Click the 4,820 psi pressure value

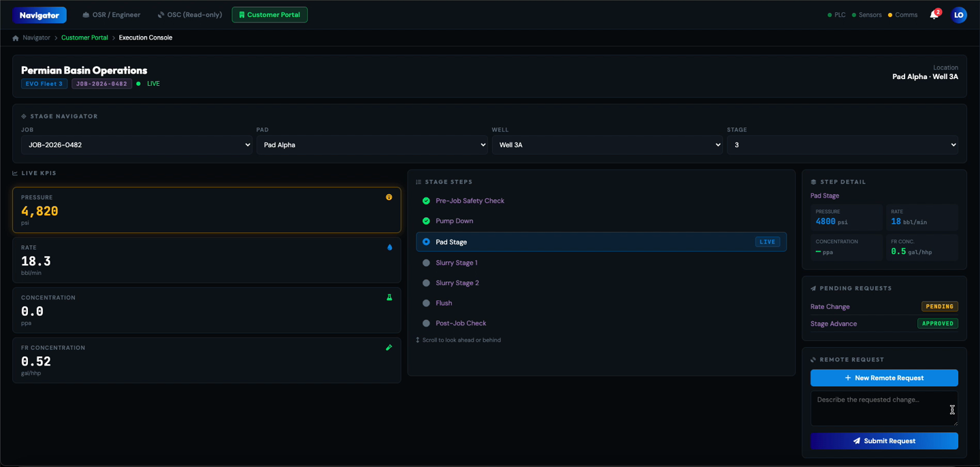[x=39, y=211]
